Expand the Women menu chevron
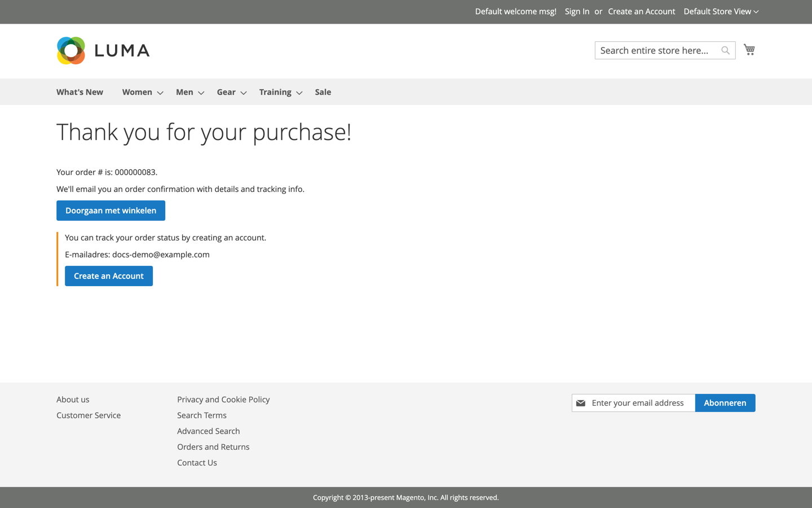 (160, 93)
